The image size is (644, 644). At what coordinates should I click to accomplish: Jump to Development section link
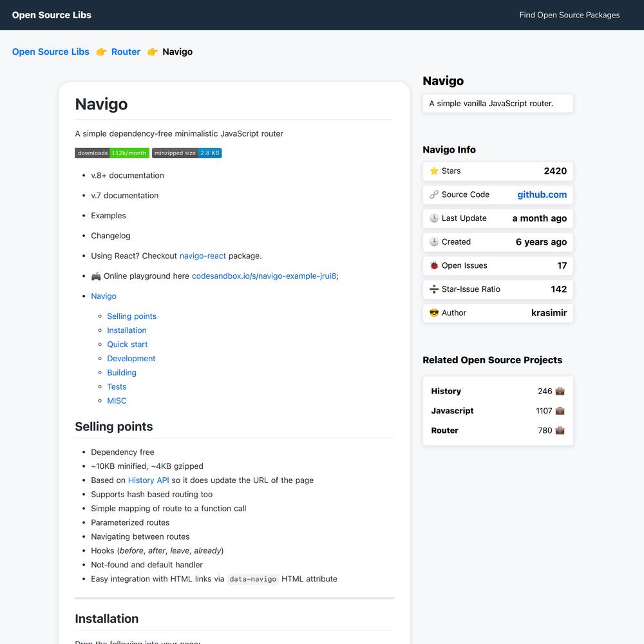coord(131,359)
